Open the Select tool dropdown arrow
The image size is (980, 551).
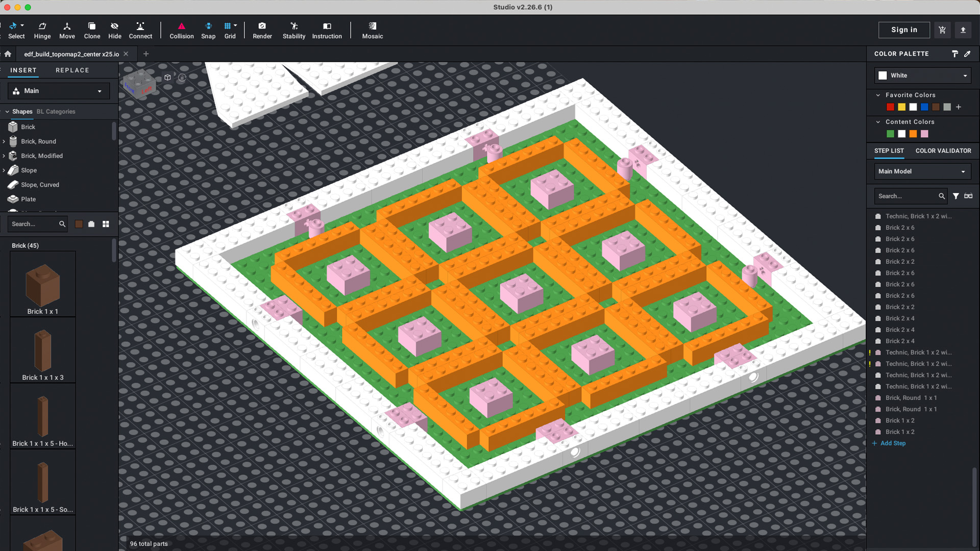[x=22, y=26]
